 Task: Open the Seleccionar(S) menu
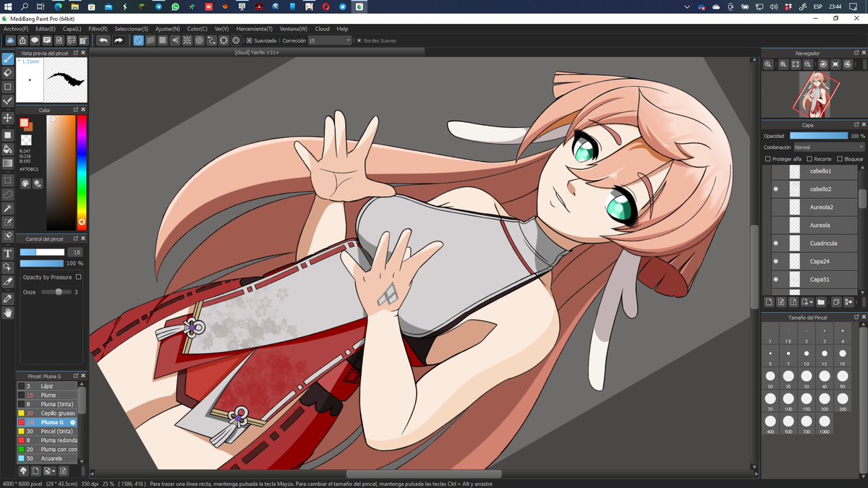point(131,29)
